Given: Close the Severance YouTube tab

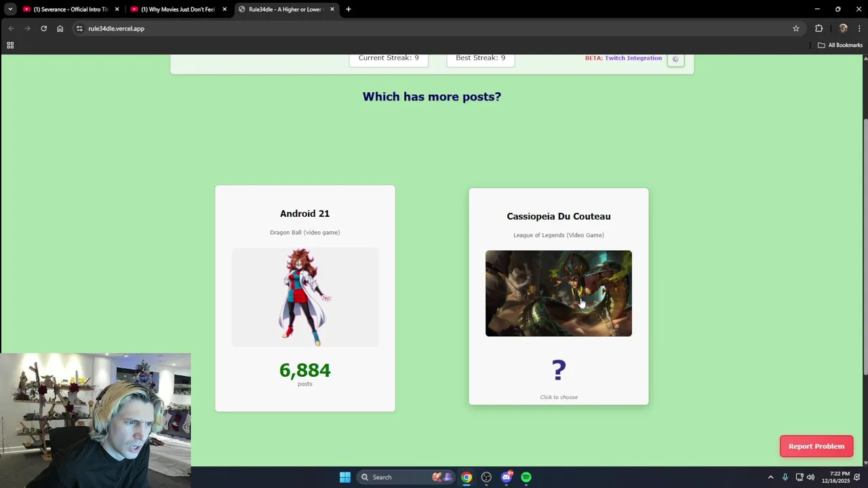Looking at the screenshot, I should [x=117, y=9].
